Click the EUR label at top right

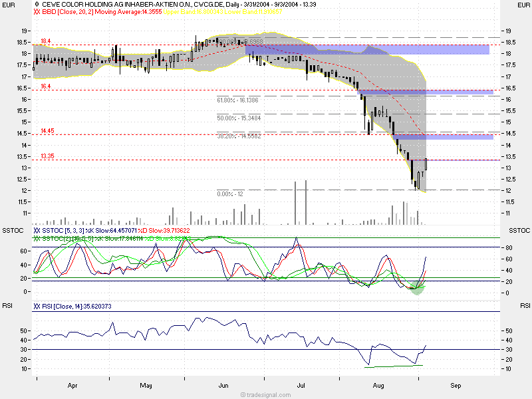coord(523,5)
